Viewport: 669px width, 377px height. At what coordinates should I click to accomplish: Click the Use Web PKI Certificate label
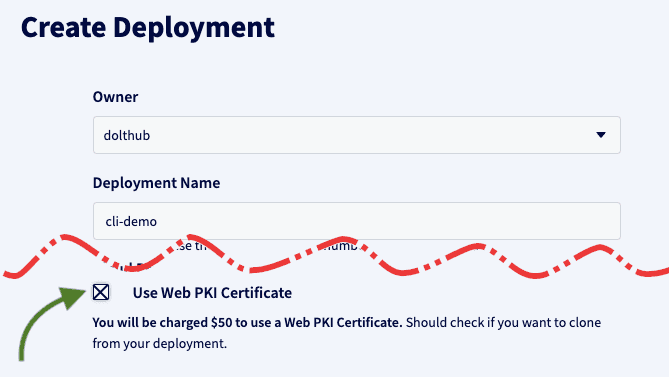pos(212,293)
